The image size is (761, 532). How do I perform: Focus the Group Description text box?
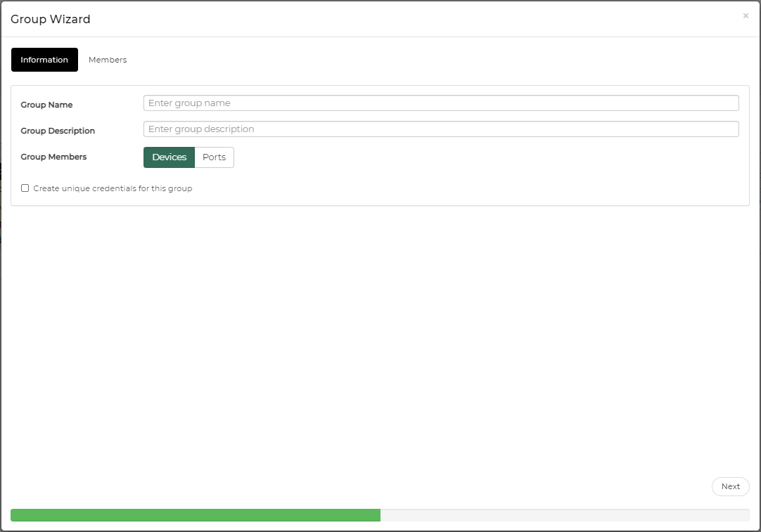(x=441, y=129)
